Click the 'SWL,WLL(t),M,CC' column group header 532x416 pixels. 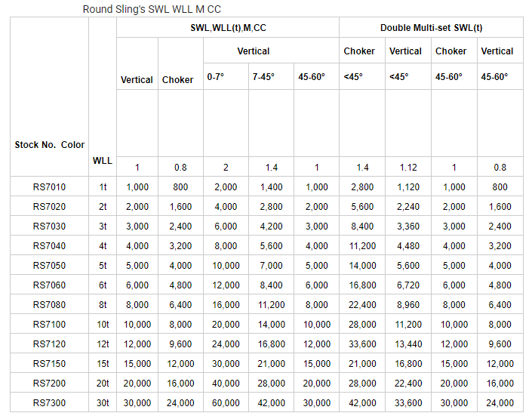pyautogui.click(x=227, y=28)
